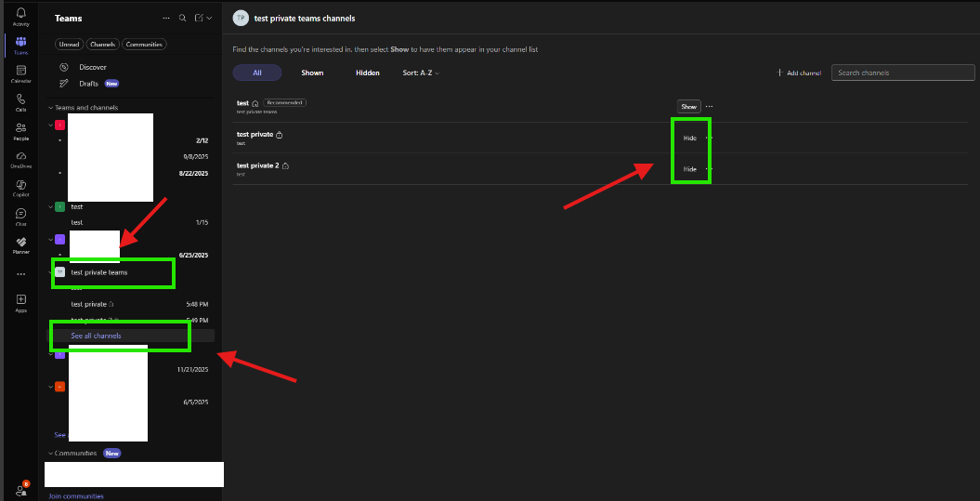Image resolution: width=980 pixels, height=501 pixels.
Task: Hide the test private 2 channel
Action: pos(690,169)
